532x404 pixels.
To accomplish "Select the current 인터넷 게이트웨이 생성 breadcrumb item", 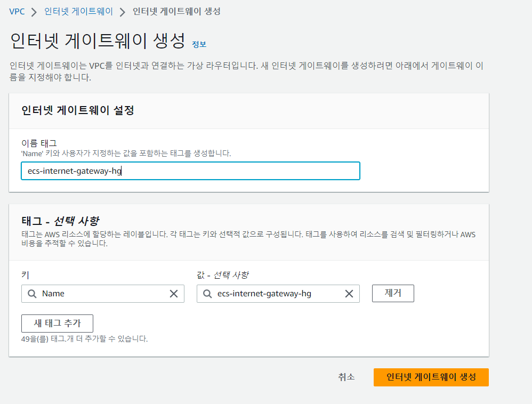I will pyautogui.click(x=176, y=12).
